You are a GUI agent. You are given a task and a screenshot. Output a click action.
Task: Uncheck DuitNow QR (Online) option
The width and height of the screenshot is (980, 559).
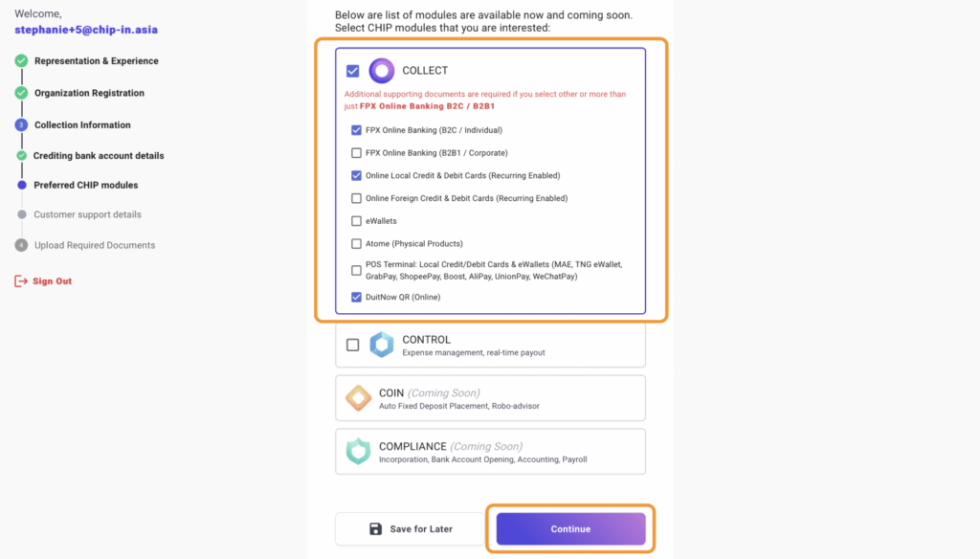[356, 297]
